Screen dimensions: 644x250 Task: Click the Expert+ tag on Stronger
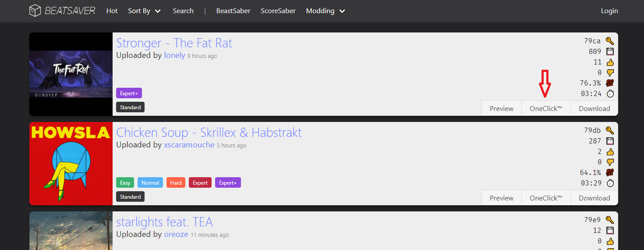coord(129,93)
